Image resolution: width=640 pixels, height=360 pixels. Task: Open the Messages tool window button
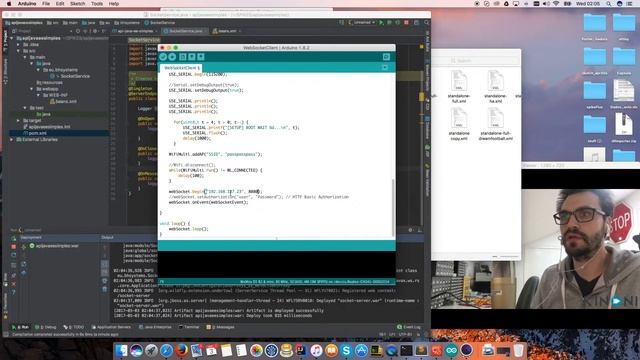click(221, 327)
